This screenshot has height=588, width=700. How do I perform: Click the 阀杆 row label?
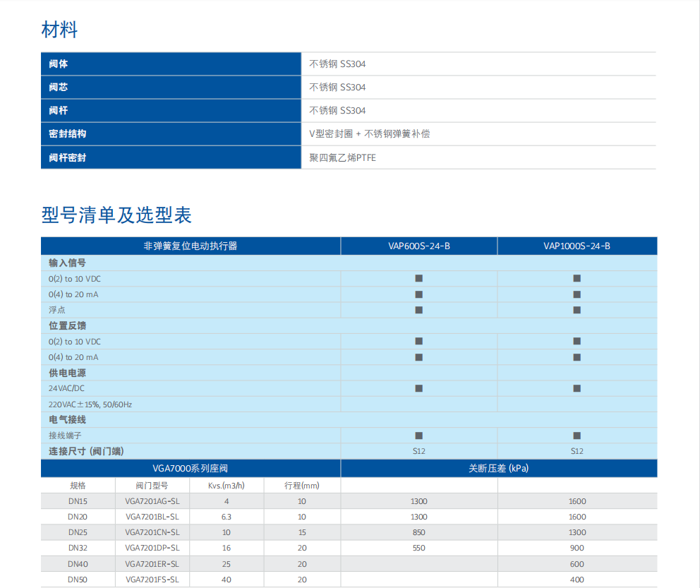(59, 110)
